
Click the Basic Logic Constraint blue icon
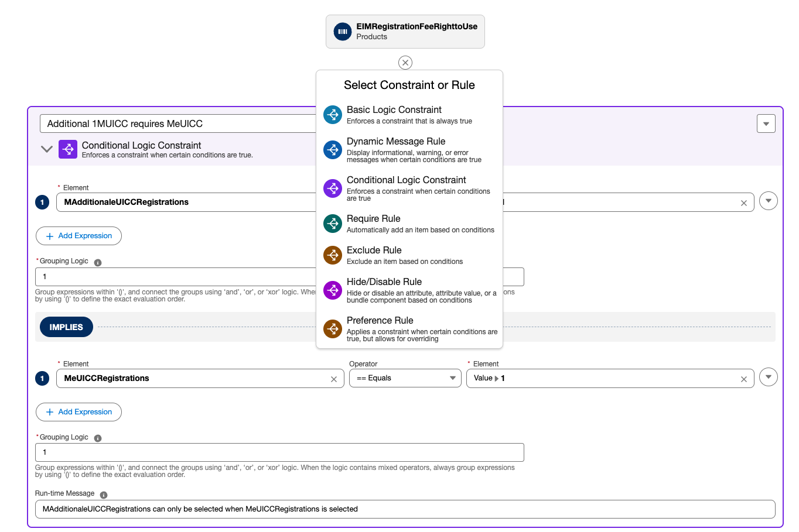coord(333,115)
